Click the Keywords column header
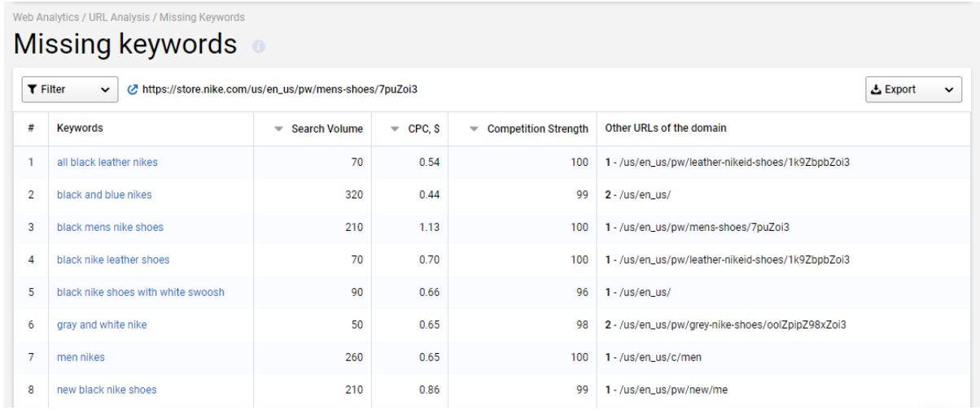 tap(80, 129)
